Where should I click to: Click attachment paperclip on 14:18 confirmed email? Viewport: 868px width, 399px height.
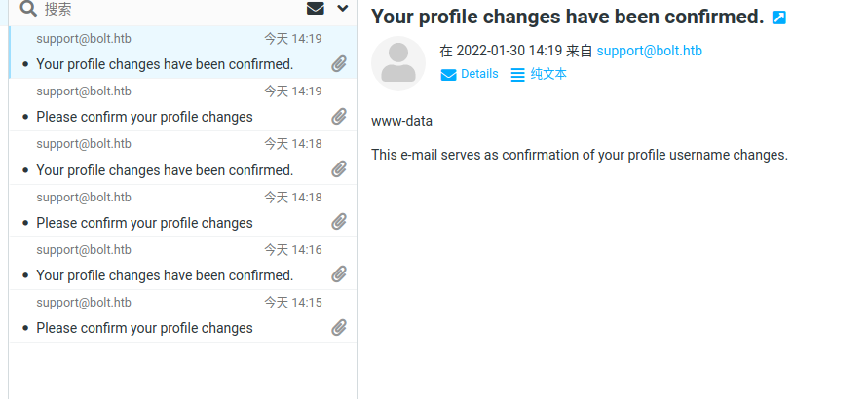[x=339, y=169]
